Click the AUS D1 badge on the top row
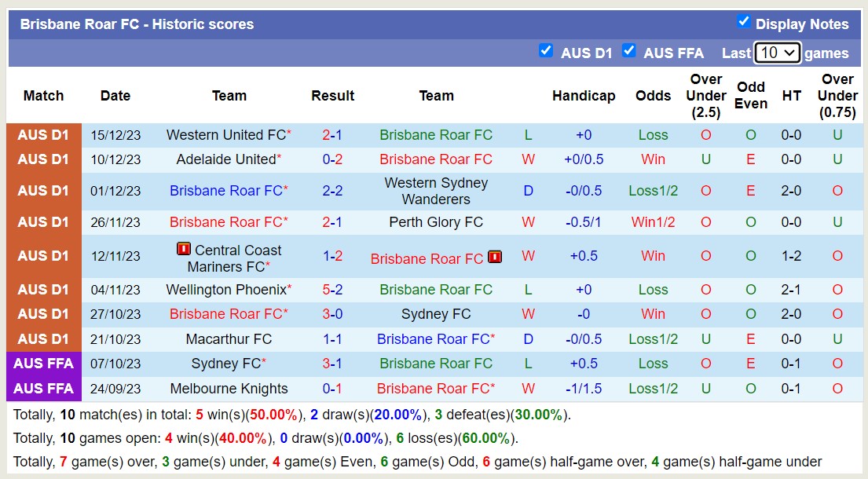 43,134
